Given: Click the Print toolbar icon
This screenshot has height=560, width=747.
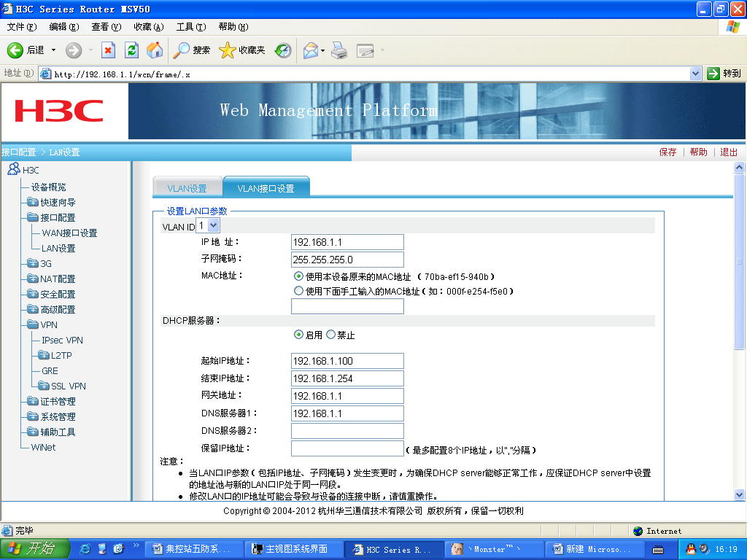Looking at the screenshot, I should [x=339, y=50].
